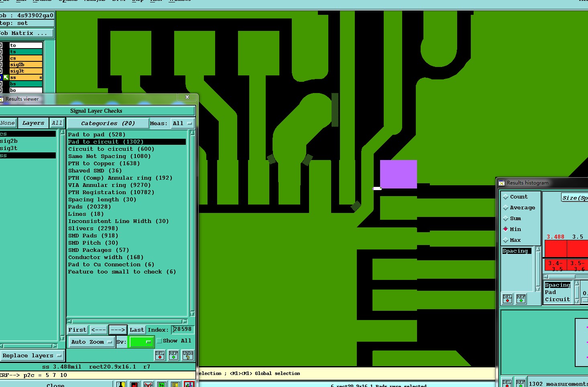588x387 pixels.
Task: Go to Last result
Action: [x=136, y=330]
